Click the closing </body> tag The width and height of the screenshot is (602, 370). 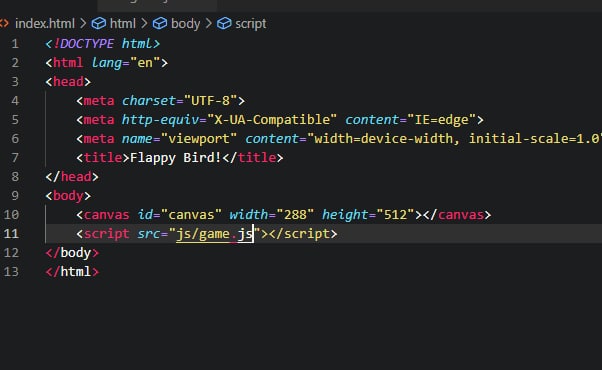pyautogui.click(x=72, y=253)
